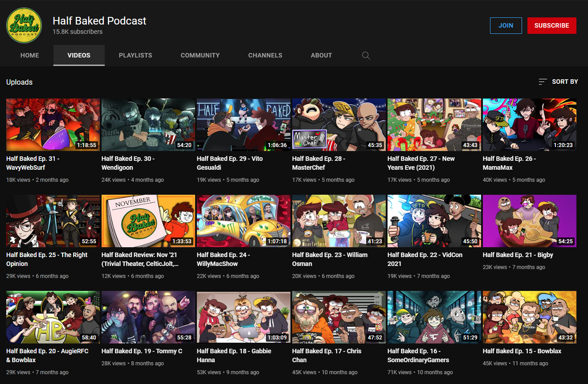This screenshot has height=384, width=588.
Task: Play Ep. 29 Vito Gesualdi thumbnail
Action: (x=244, y=125)
